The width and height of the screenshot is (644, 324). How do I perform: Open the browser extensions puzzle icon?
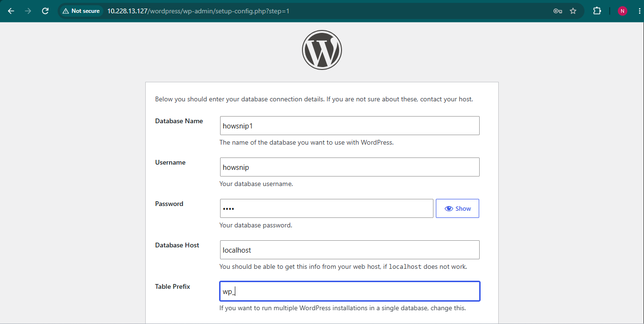point(597,10)
